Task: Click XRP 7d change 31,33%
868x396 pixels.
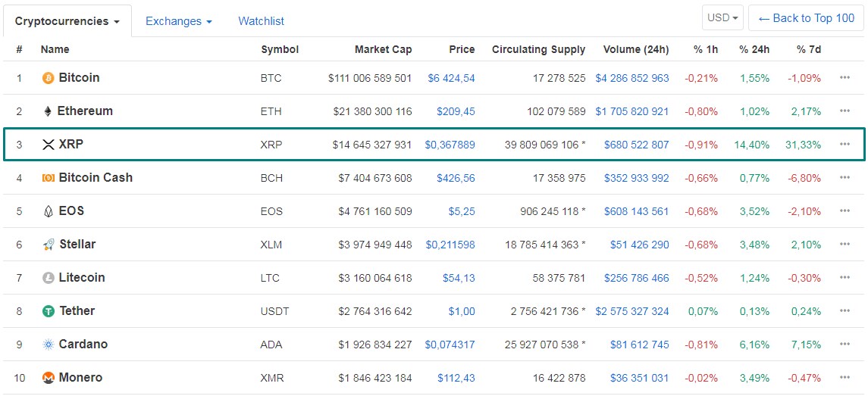Action: [x=804, y=145]
